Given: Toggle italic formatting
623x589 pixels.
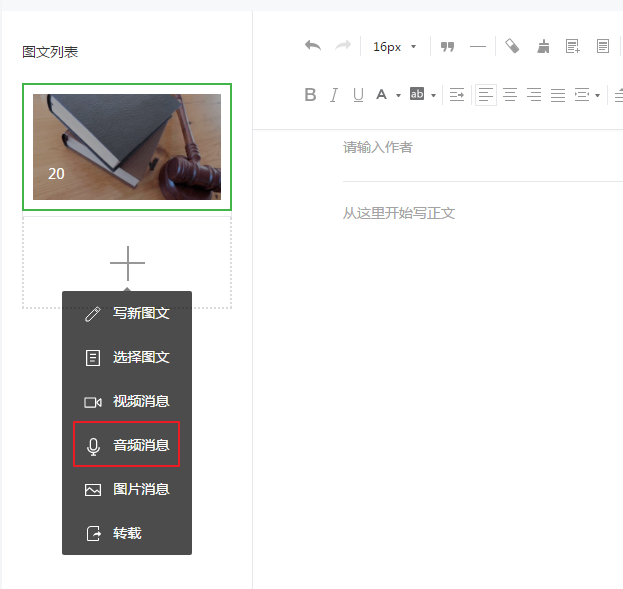Looking at the screenshot, I should (334, 95).
